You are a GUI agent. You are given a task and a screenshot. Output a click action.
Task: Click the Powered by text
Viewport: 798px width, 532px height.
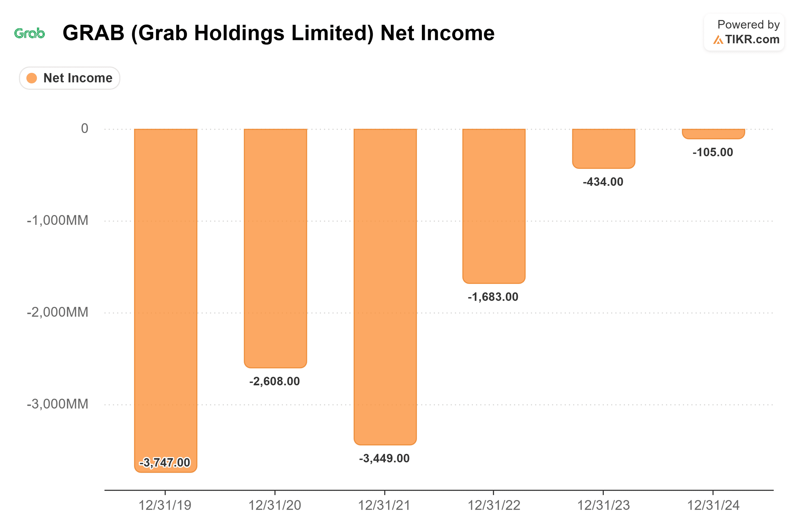click(x=748, y=24)
